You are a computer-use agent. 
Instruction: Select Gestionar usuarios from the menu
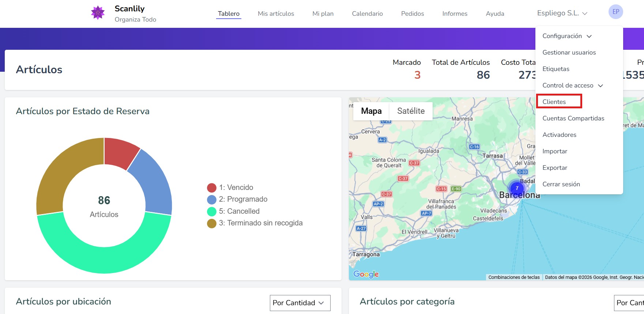tap(569, 52)
